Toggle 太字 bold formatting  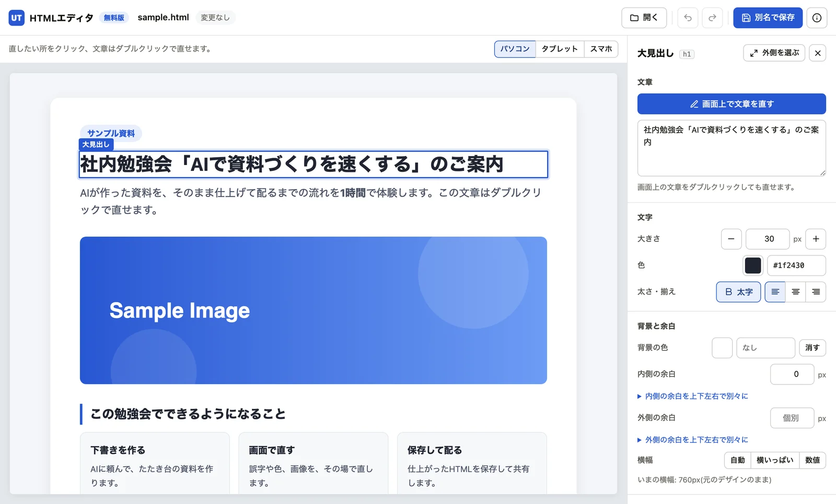[x=738, y=292]
